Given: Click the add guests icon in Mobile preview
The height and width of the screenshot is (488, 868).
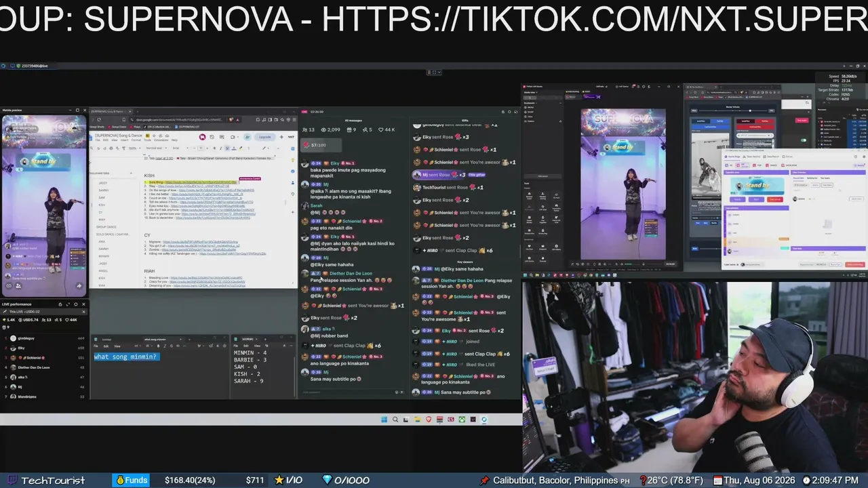Looking at the screenshot, I should (18, 285).
